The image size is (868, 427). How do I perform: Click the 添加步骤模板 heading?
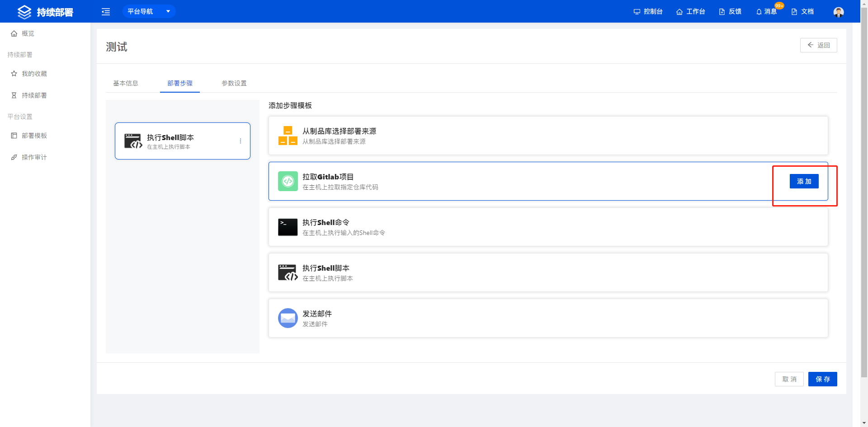(290, 105)
